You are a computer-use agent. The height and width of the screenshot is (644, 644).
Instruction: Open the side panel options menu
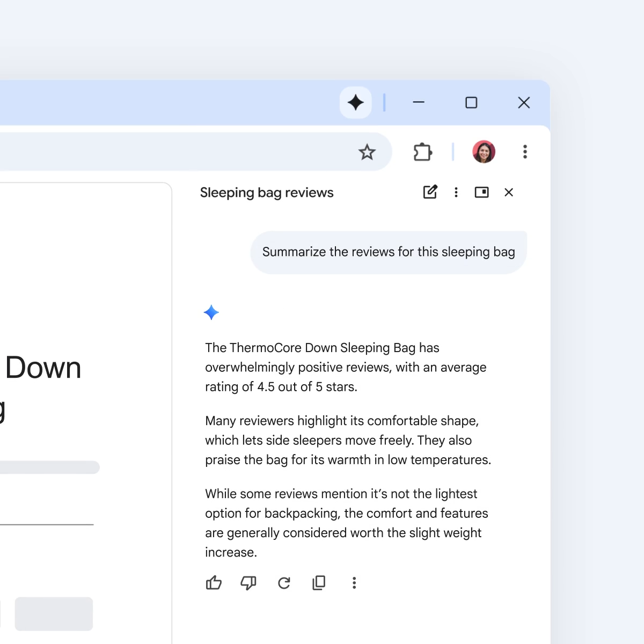(x=456, y=192)
